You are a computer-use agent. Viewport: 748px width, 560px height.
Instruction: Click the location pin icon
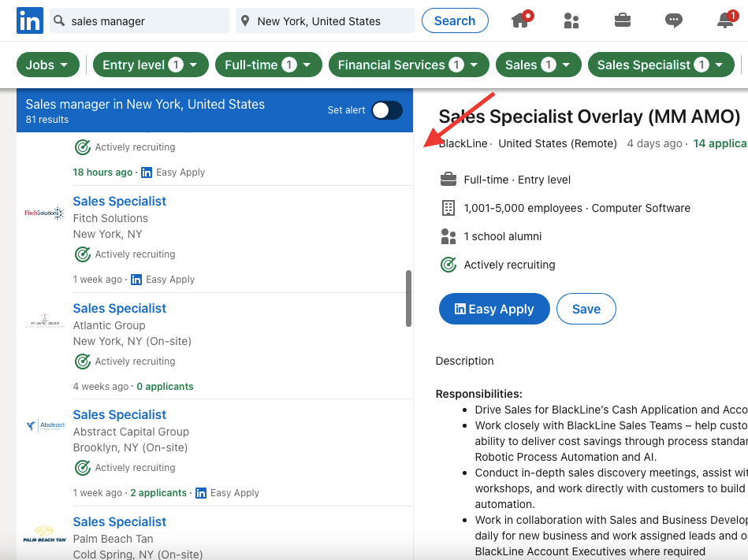tap(245, 20)
